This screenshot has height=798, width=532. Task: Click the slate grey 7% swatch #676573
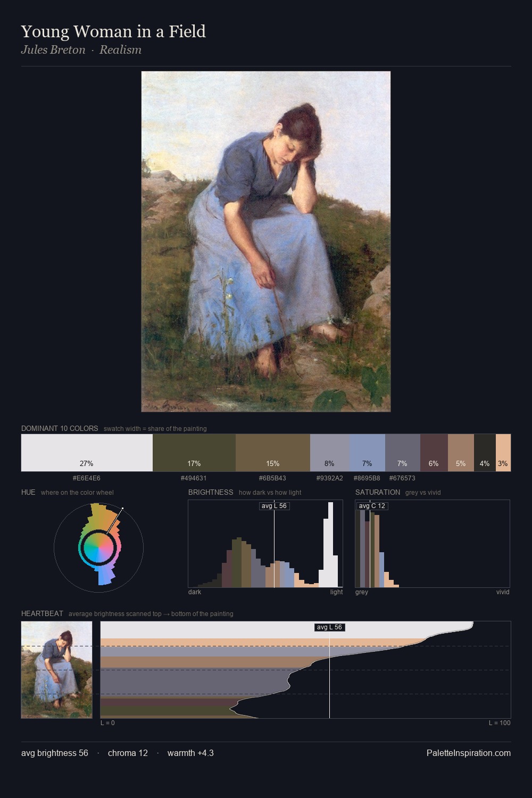click(x=403, y=453)
